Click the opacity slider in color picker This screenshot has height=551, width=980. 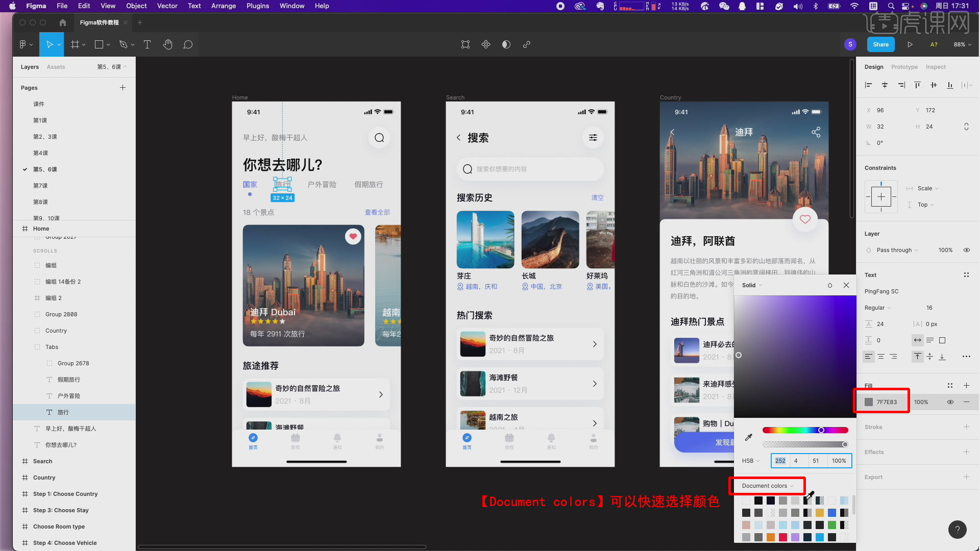(x=805, y=444)
